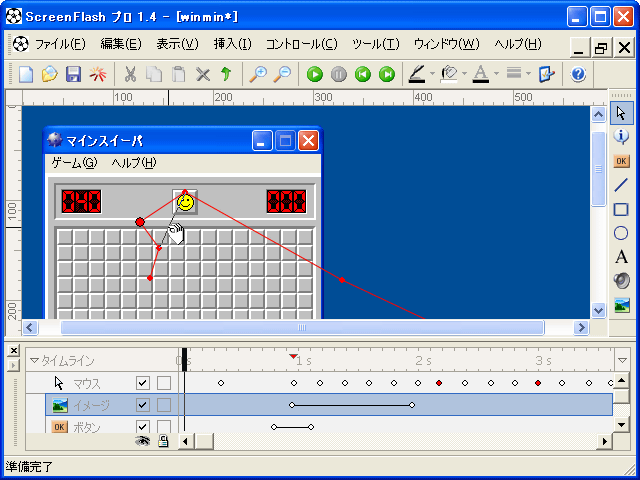The height and width of the screenshot is (480, 640).
Task: Cut the selection with the scissors icon
Action: [x=130, y=74]
